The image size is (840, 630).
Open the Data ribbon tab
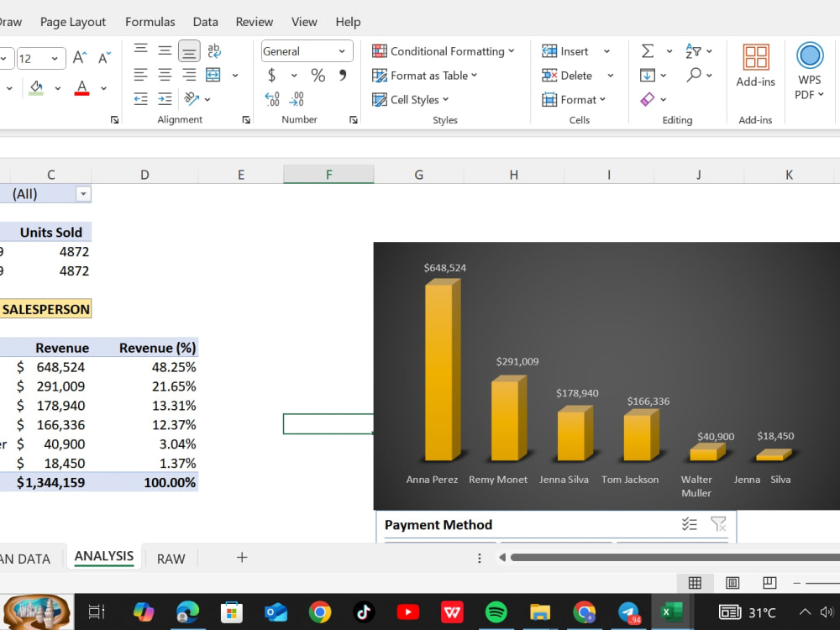click(206, 22)
